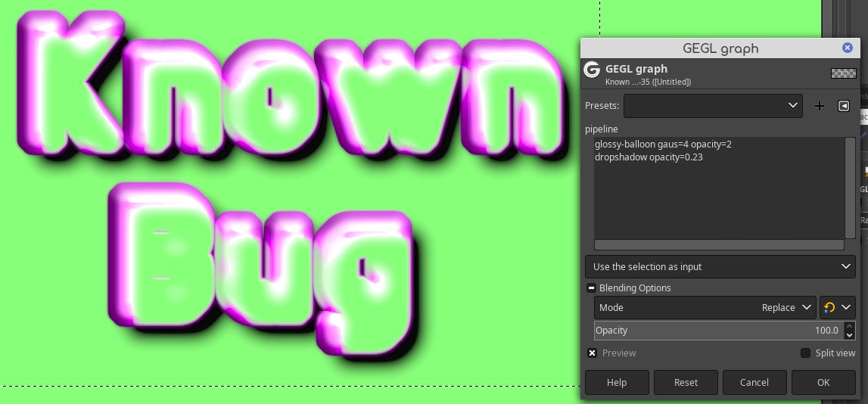868x404 pixels.
Task: Click the Cancel button
Action: point(754,382)
